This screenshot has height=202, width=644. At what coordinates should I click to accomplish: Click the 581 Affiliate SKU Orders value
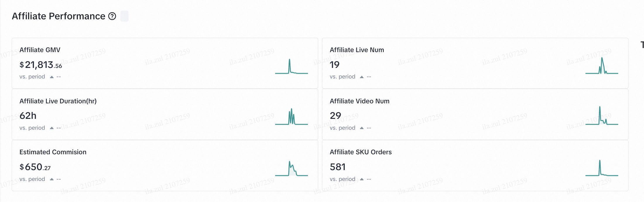[x=338, y=167]
